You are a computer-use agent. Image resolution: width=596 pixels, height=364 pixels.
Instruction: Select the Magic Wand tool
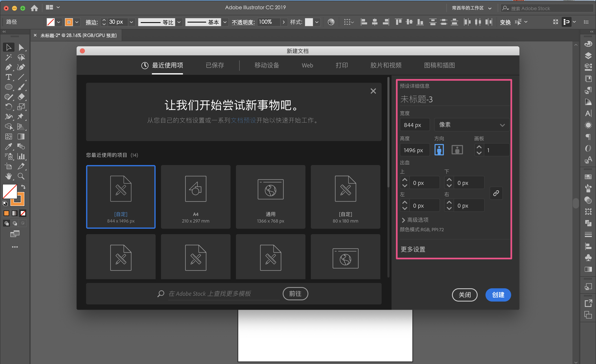click(x=8, y=57)
